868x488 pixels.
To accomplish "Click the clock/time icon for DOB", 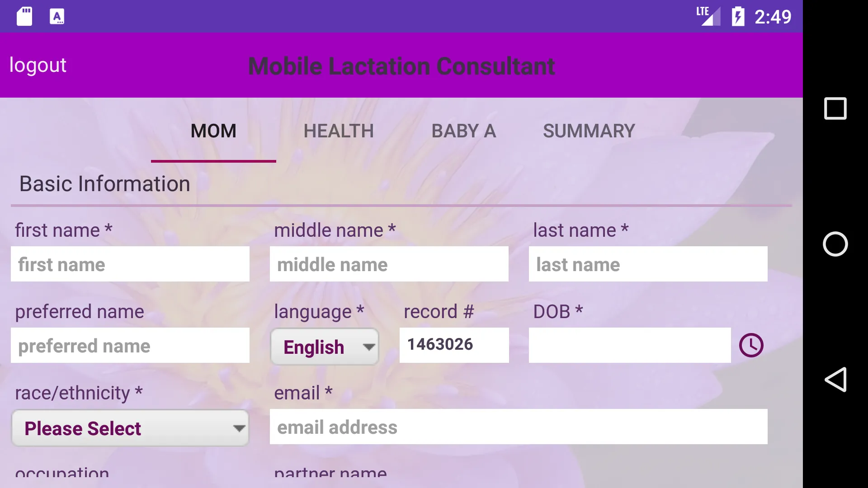I will 751,344.
